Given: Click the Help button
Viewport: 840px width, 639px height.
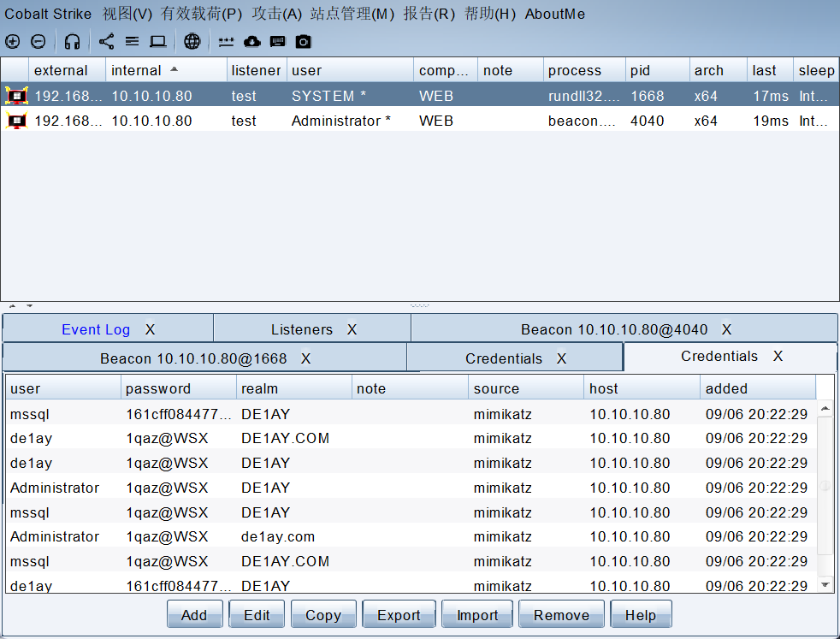Looking at the screenshot, I should [x=641, y=614].
